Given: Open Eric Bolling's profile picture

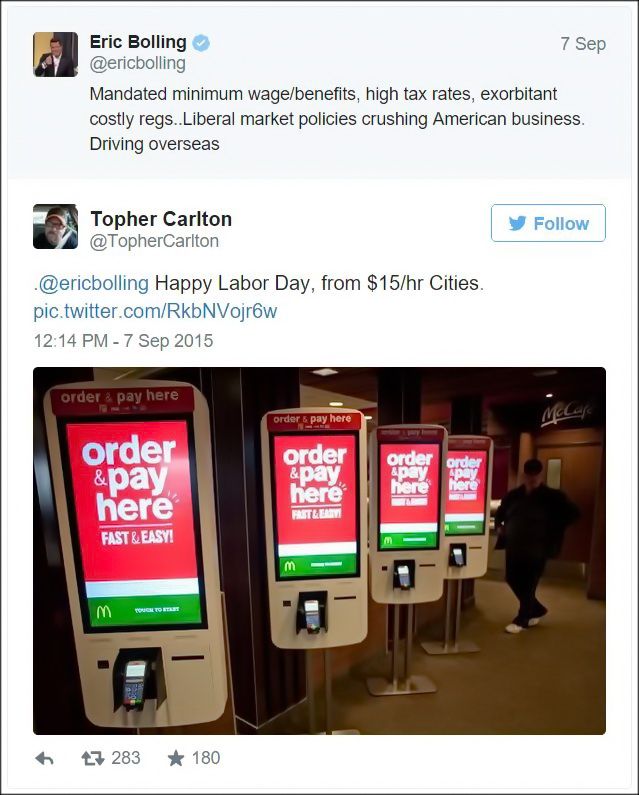Looking at the screenshot, I should coord(55,54).
